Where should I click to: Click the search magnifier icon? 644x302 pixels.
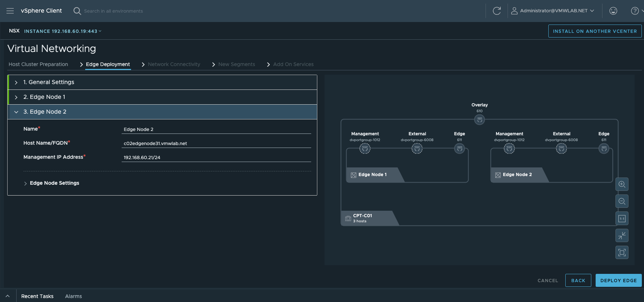pos(77,11)
